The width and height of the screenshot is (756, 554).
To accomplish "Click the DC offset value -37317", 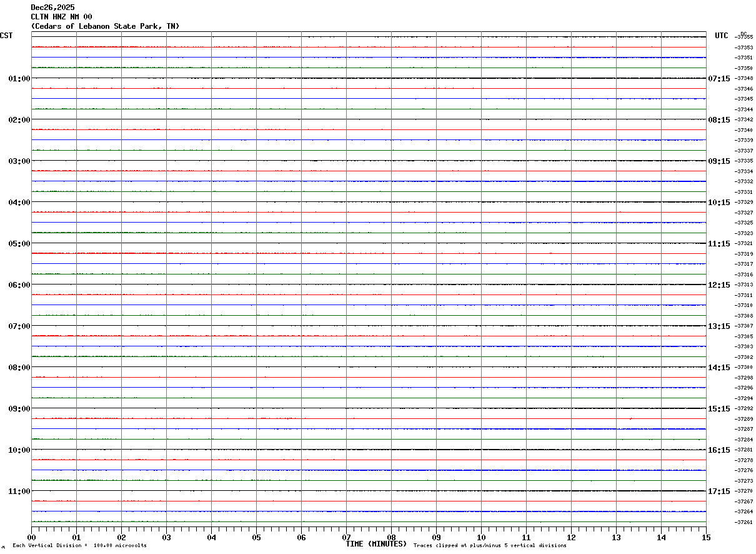I will point(744,264).
